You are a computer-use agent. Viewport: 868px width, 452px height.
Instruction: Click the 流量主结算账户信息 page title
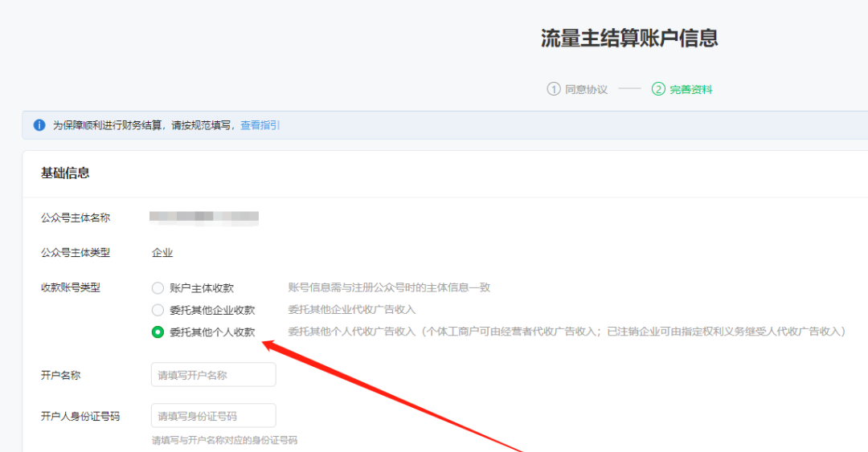[628, 39]
